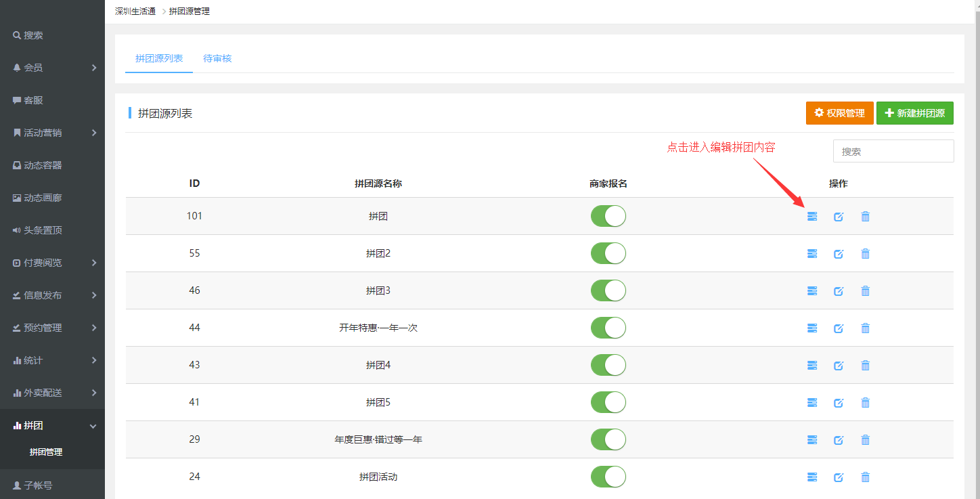Click 深圳生活通 breadcrumb link
The width and height of the screenshot is (980, 499).
[x=135, y=12]
